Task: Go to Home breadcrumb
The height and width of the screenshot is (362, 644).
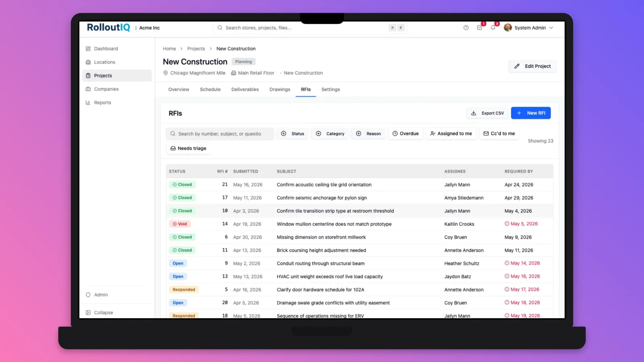Action: coord(169,49)
